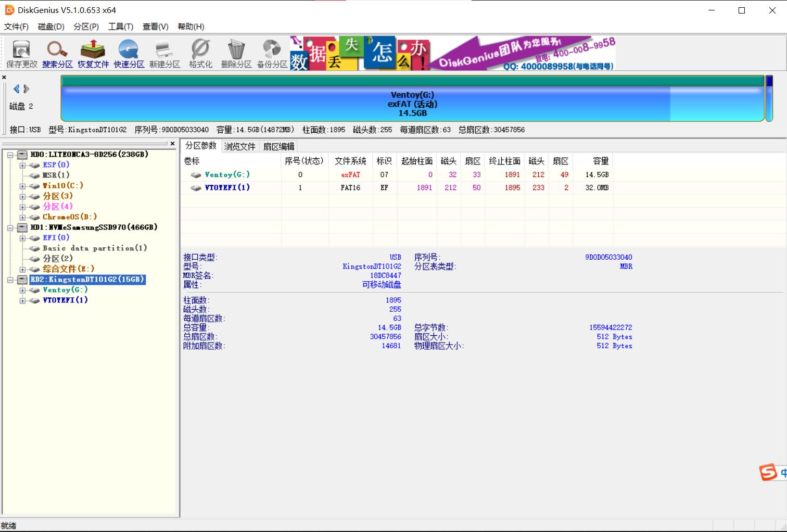This screenshot has width=787, height=532.
Task: Collapse the HD0 LITEONCA3 disk tree node
Action: click(10, 155)
